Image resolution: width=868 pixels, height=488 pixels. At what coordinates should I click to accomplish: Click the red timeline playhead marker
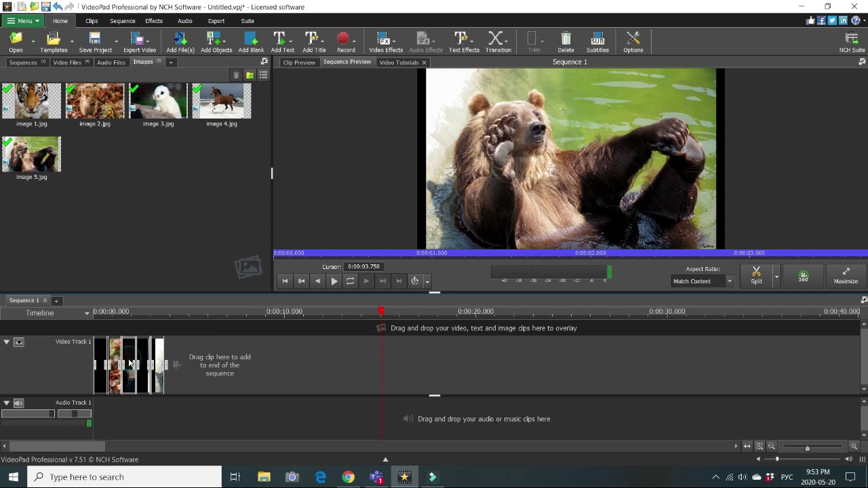(x=381, y=311)
